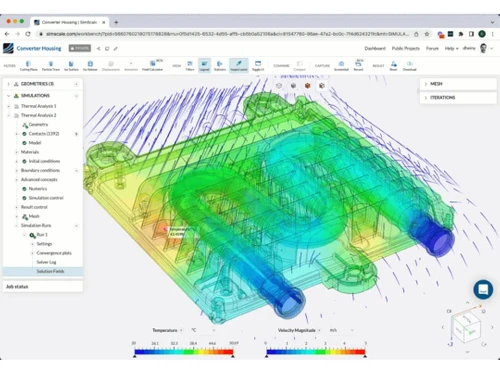
Task: Switch to the Converter Housing browser tab
Action: coord(70,22)
